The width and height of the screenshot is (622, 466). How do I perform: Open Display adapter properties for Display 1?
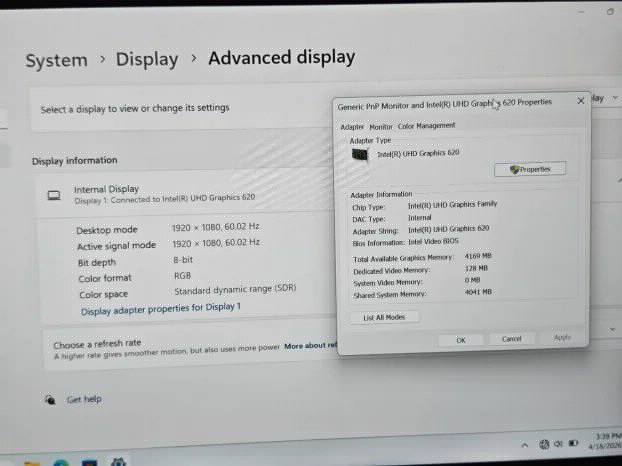161,309
